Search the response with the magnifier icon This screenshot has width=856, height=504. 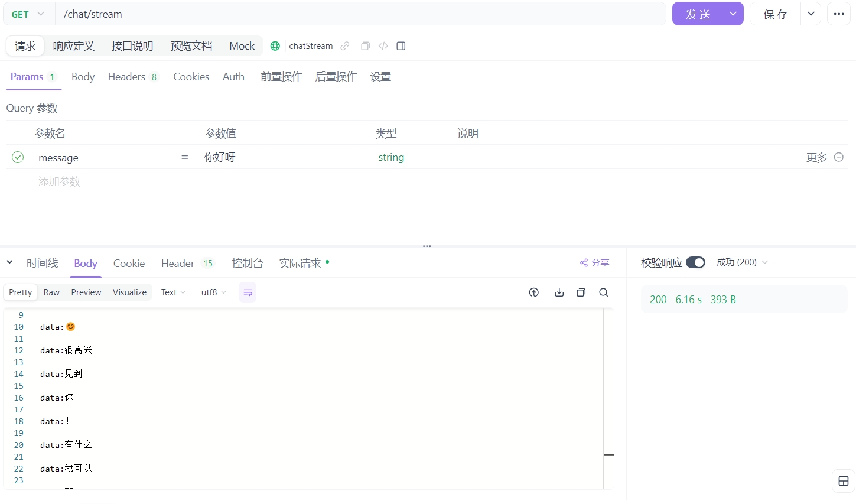603,292
